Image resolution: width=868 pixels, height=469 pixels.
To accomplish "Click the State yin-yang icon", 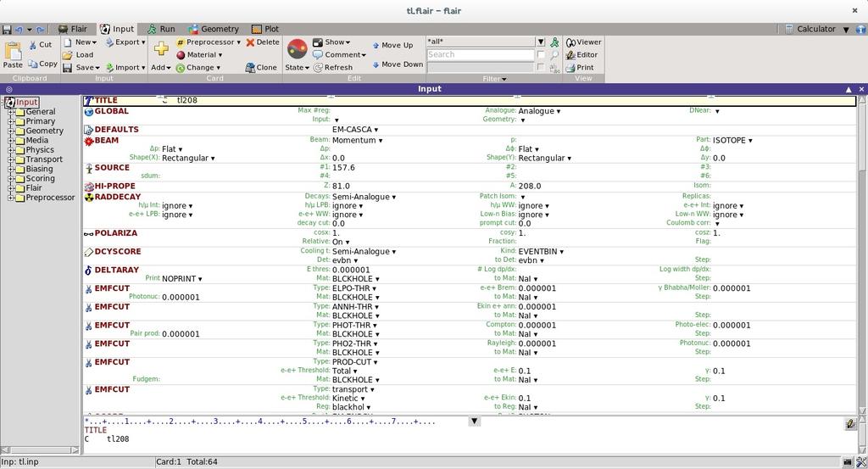I will 298,49.
